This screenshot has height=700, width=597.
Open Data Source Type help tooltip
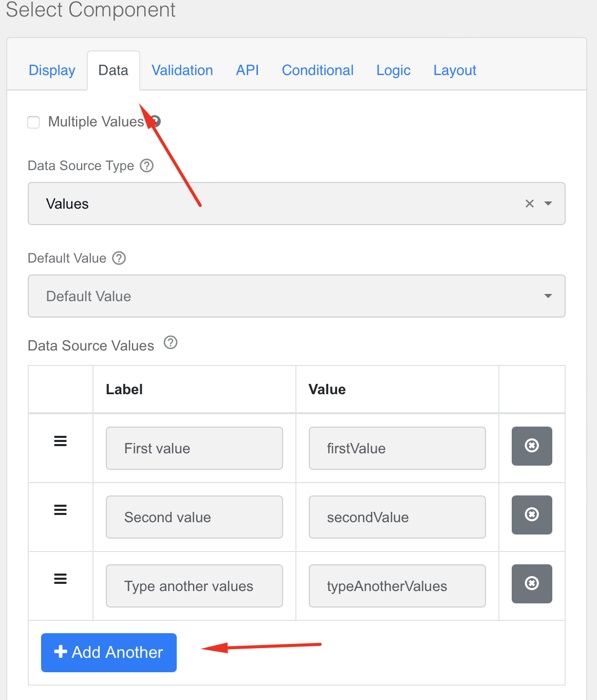pos(147,165)
